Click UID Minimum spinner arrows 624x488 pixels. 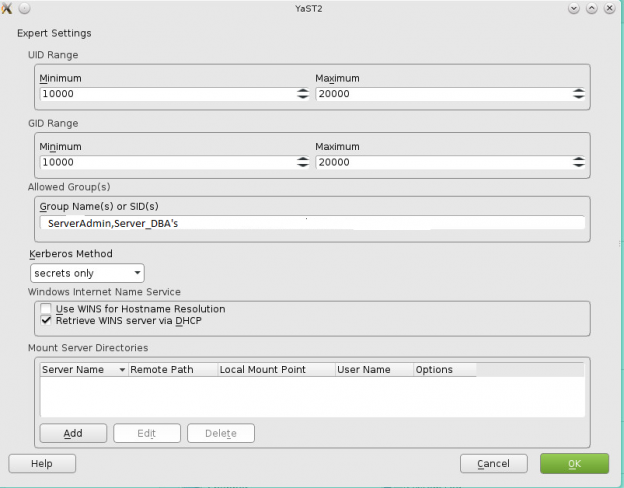(303, 94)
